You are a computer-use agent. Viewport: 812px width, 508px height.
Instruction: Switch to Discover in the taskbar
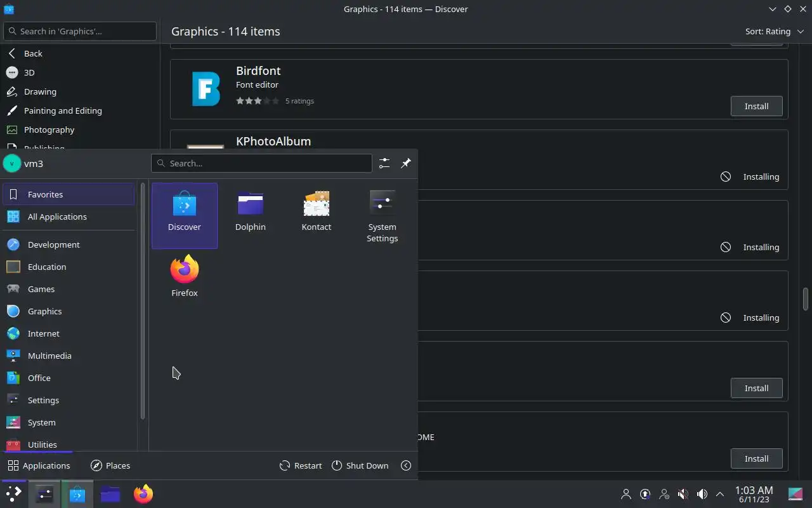pos(77,493)
